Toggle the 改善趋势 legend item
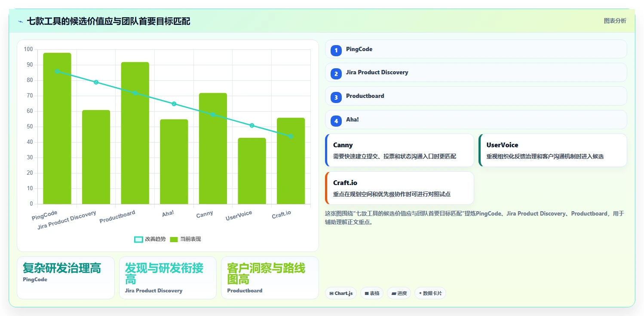Screen dimensions: 644x316 click(x=150, y=239)
